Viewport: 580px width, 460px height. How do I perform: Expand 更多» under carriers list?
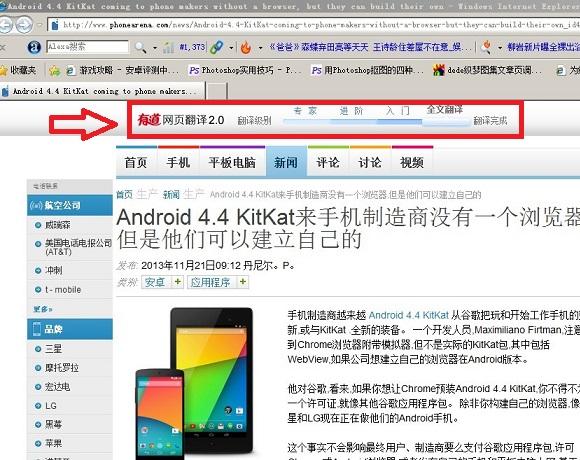(x=43, y=309)
